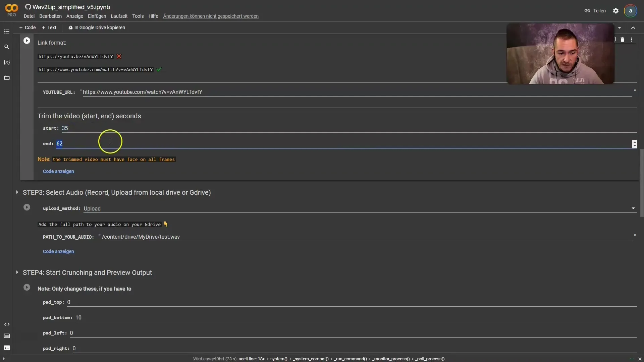This screenshot has height=362, width=644.
Task: Open the Laufzeit menu
Action: [119, 16]
